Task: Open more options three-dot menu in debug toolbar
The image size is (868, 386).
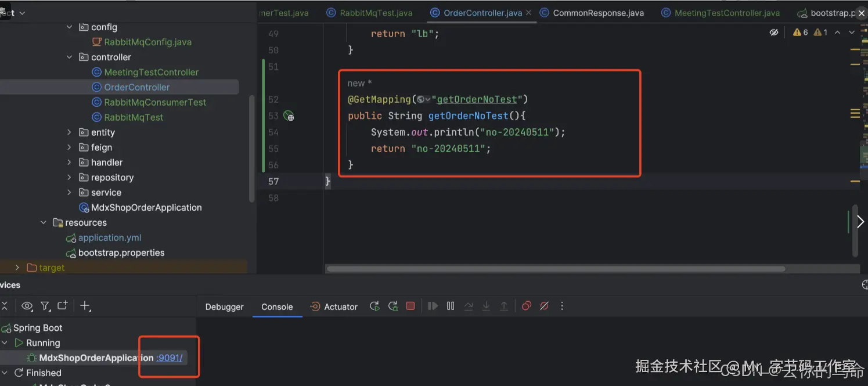Action: coord(561,306)
